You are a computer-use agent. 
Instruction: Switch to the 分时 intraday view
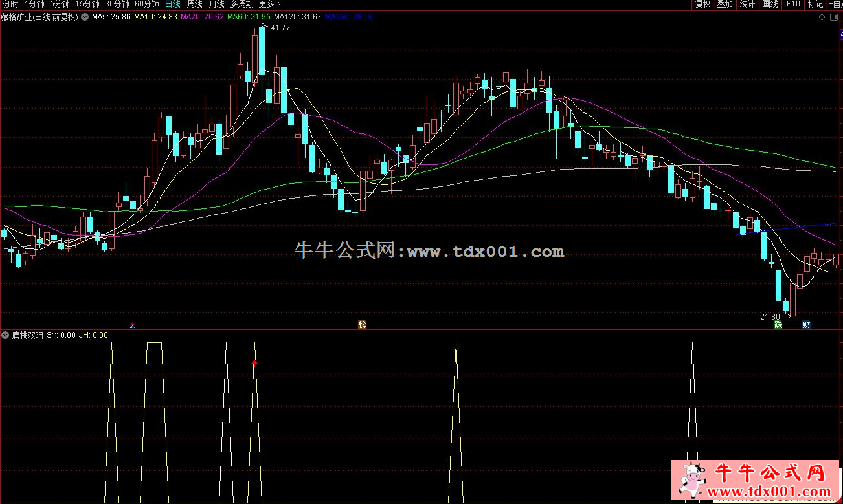pyautogui.click(x=11, y=4)
